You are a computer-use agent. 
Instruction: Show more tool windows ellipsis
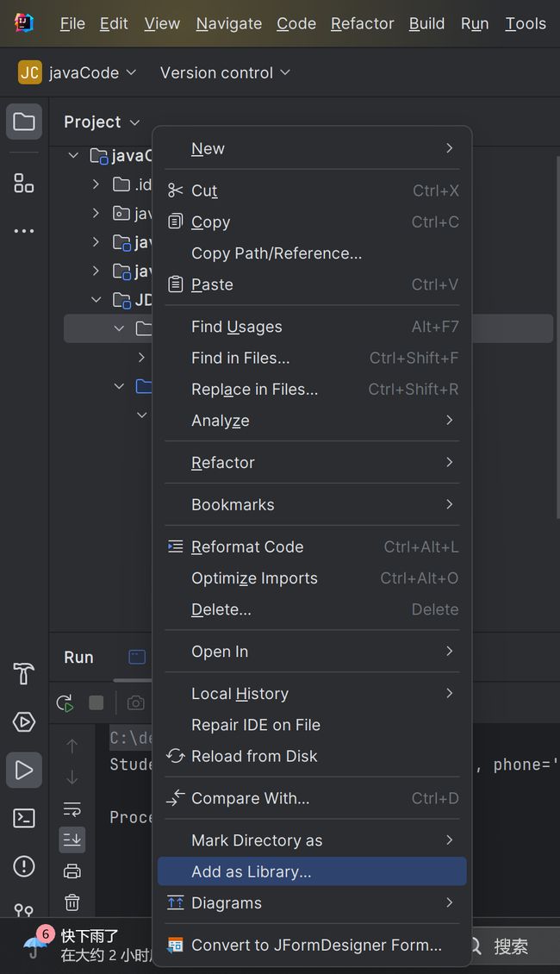click(24, 231)
